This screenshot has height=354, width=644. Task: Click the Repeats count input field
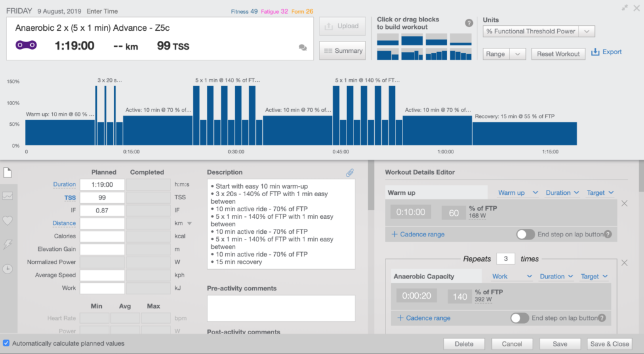pos(505,259)
